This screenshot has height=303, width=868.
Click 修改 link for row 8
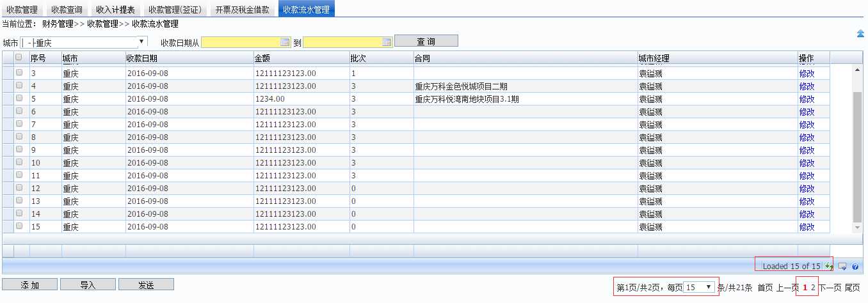pos(807,137)
